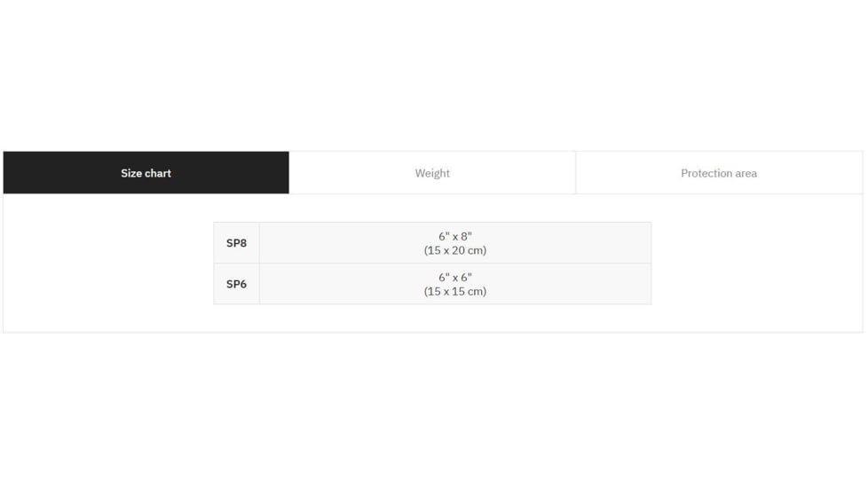Click the (15 x 20 cm) text

coord(454,250)
